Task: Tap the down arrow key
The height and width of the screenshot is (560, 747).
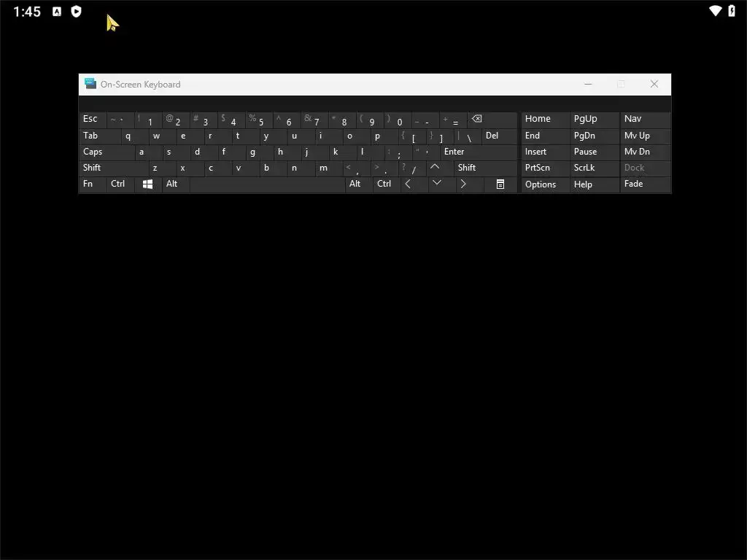Action: pyautogui.click(x=441, y=184)
